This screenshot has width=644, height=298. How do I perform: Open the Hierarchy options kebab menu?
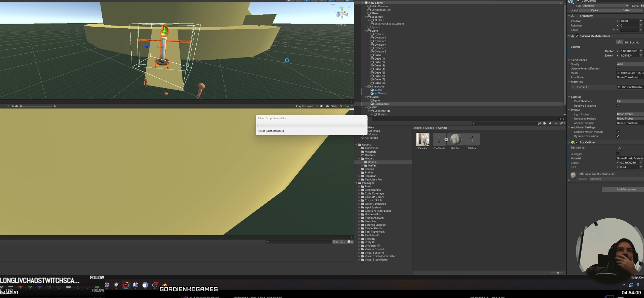561,3
